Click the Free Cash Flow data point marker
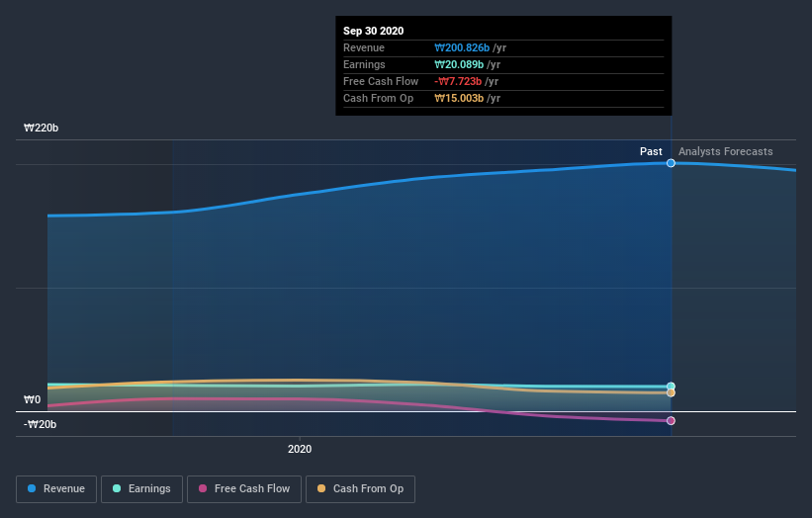812x518 pixels. (671, 421)
